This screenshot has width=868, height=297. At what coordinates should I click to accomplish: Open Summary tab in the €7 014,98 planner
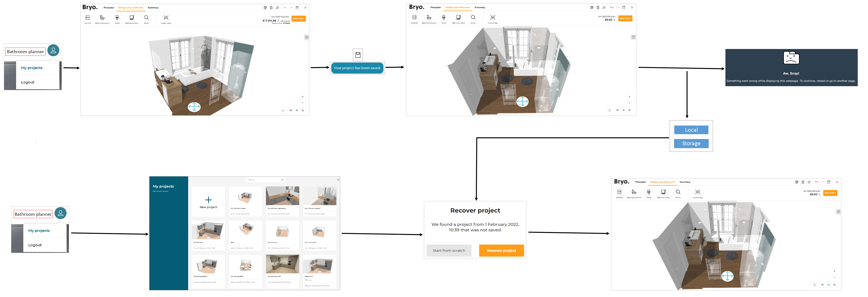click(x=153, y=7)
